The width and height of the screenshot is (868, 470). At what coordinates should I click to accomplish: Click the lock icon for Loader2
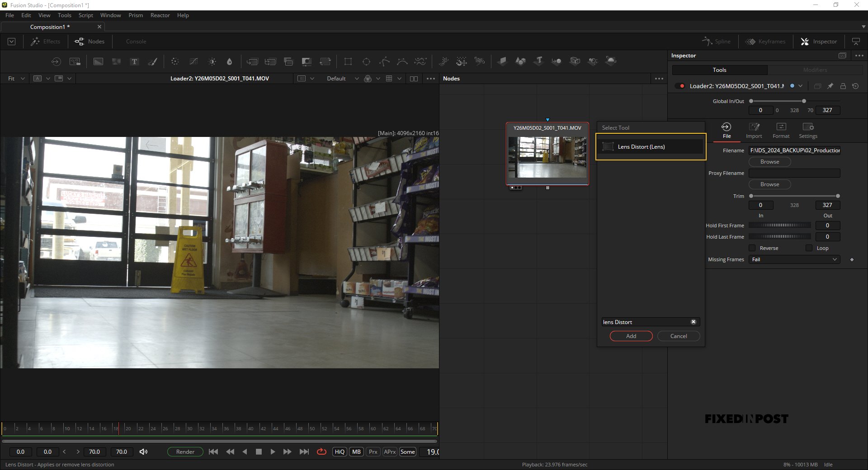[x=843, y=86]
